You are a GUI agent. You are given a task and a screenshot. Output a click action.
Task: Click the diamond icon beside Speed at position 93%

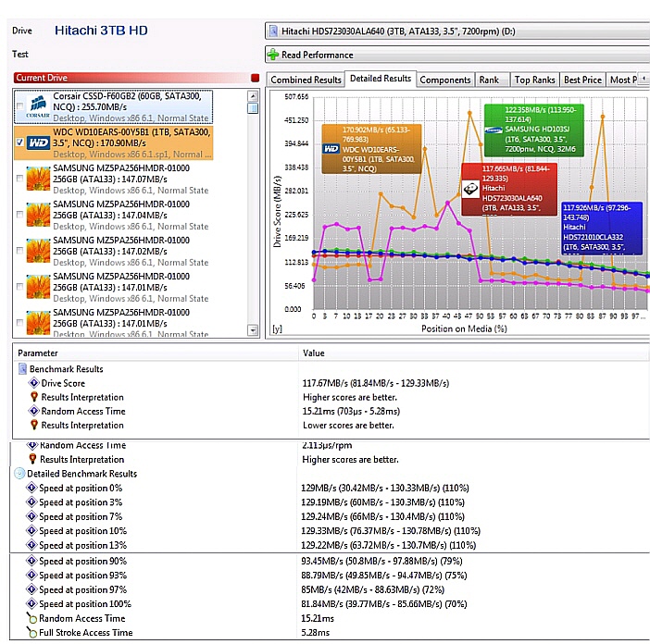31,575
